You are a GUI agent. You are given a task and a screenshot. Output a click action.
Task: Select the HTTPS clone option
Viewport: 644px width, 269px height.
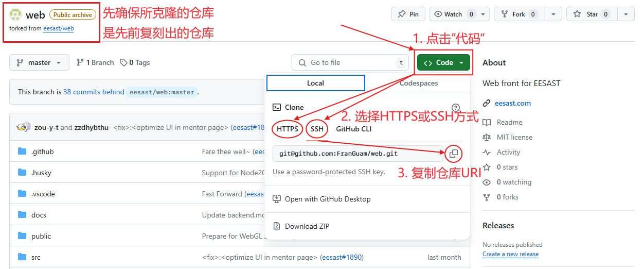[x=288, y=129]
